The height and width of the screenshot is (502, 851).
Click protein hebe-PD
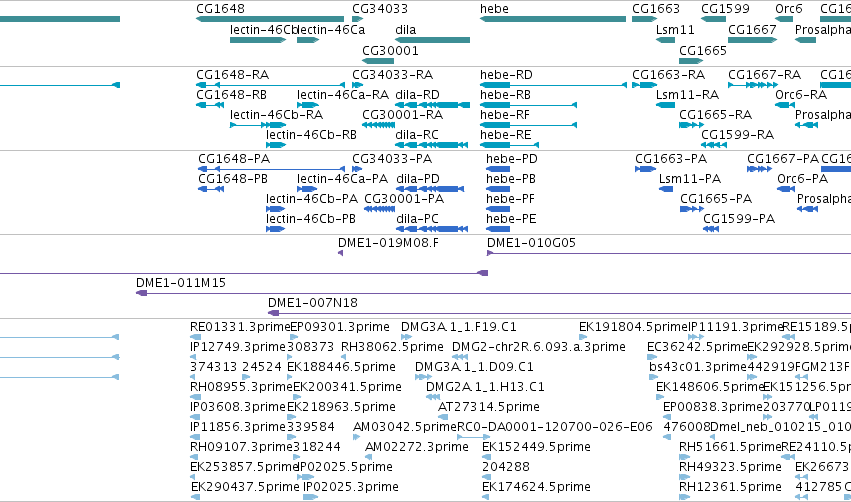[x=498, y=169]
